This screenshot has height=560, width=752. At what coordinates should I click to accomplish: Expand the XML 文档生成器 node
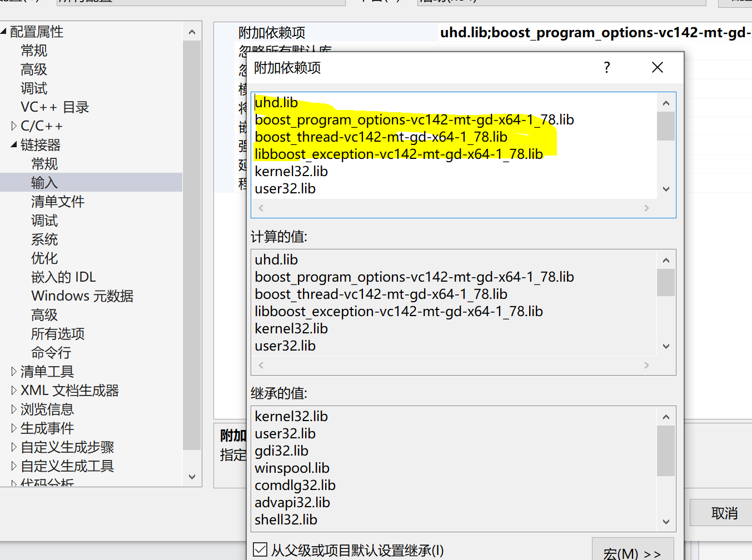coord(13,390)
